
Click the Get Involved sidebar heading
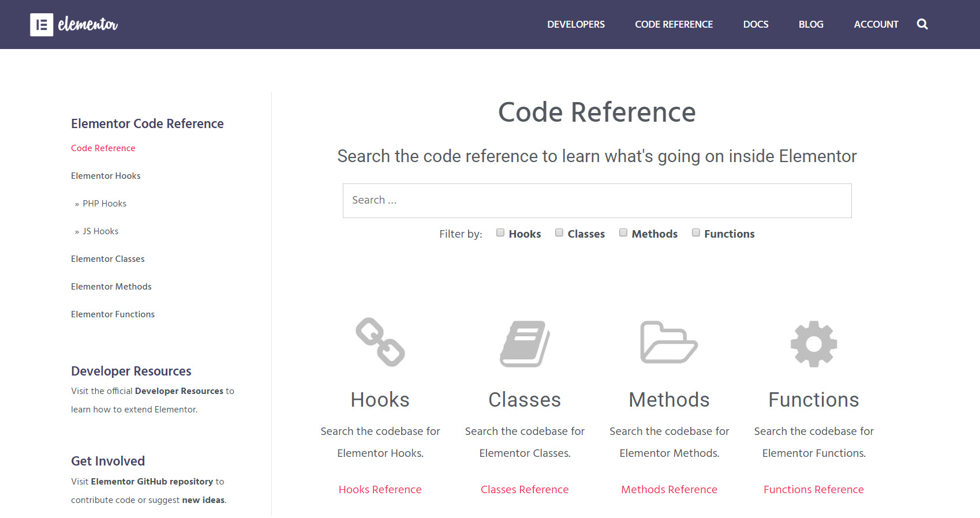coord(108,461)
